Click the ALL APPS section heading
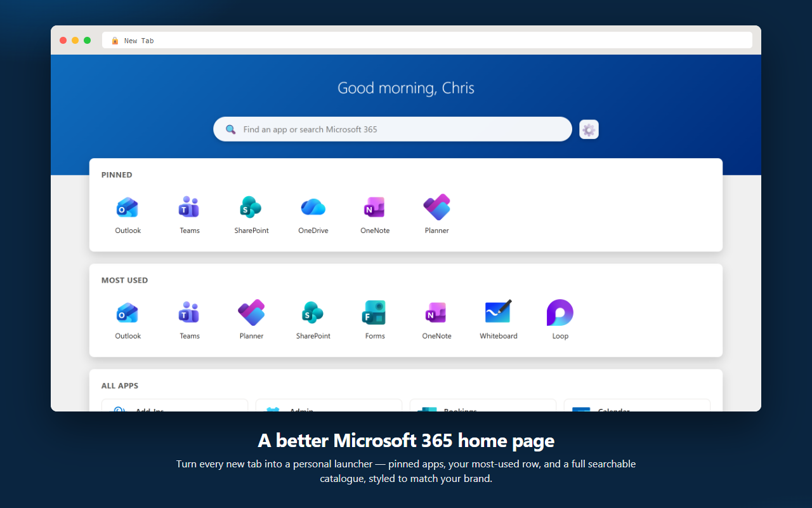Screen dimensions: 812x508 tap(120, 385)
